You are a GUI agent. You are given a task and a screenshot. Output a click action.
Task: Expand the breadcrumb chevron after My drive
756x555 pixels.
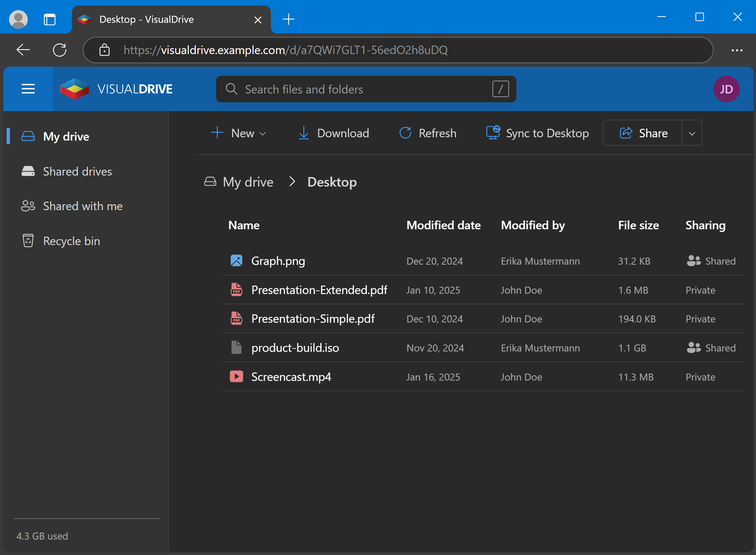292,181
